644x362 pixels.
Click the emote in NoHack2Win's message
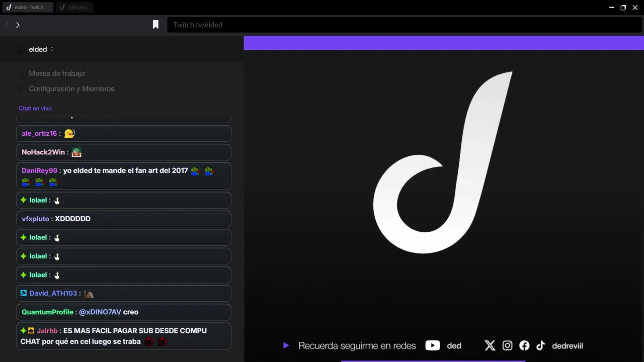(76, 152)
